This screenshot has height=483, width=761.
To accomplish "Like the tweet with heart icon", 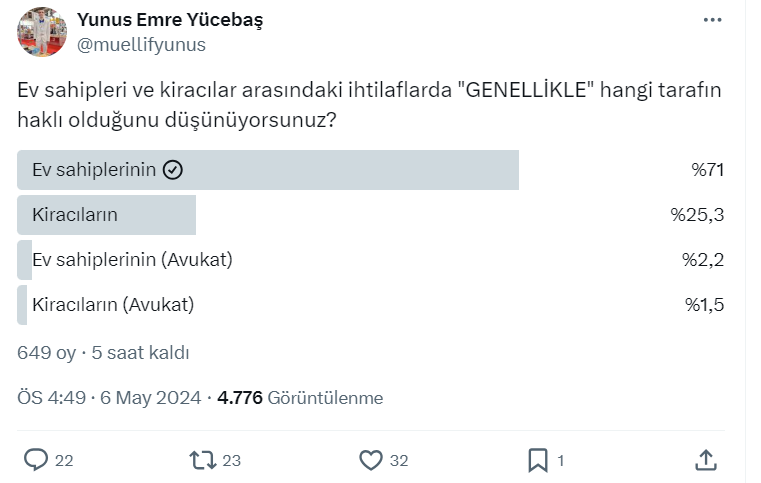I will 371,460.
